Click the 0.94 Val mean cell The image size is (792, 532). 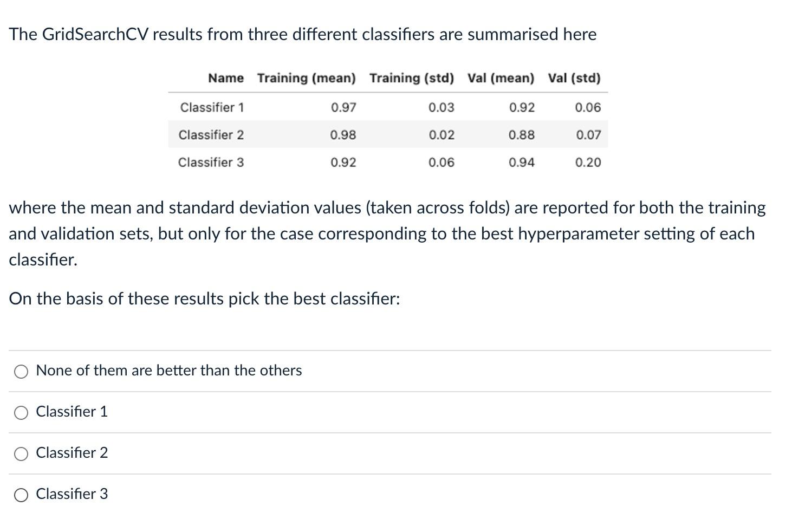click(x=522, y=163)
